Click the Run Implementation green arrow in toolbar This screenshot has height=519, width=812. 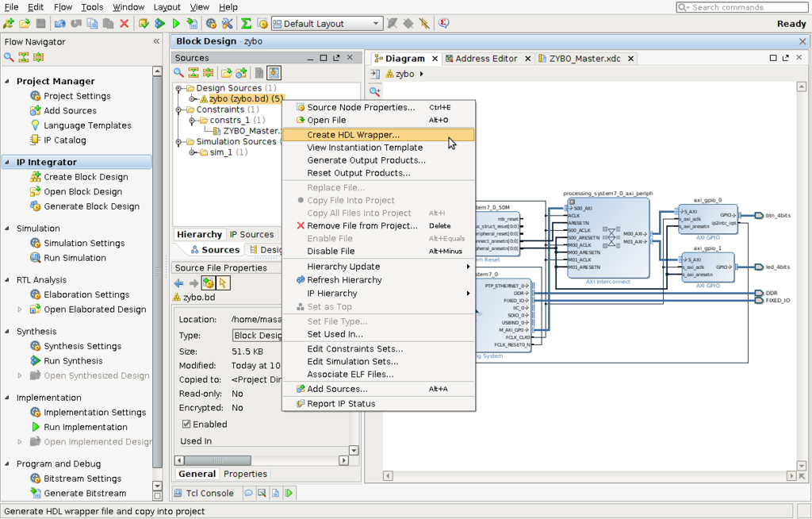pyautogui.click(x=176, y=24)
